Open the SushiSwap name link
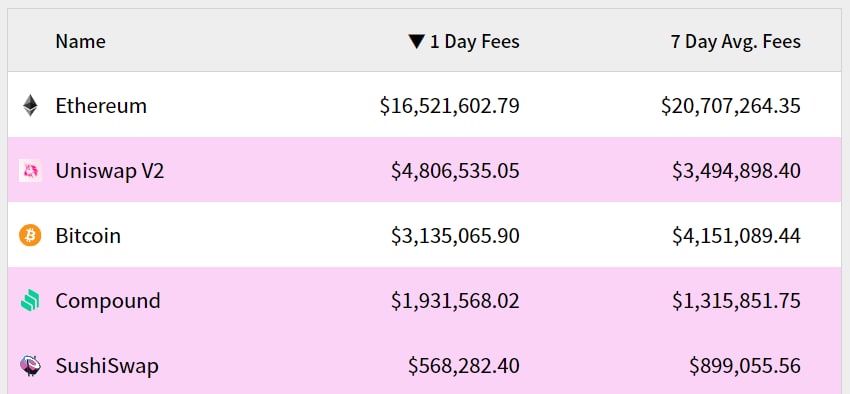The width and height of the screenshot is (850, 394). click(107, 366)
